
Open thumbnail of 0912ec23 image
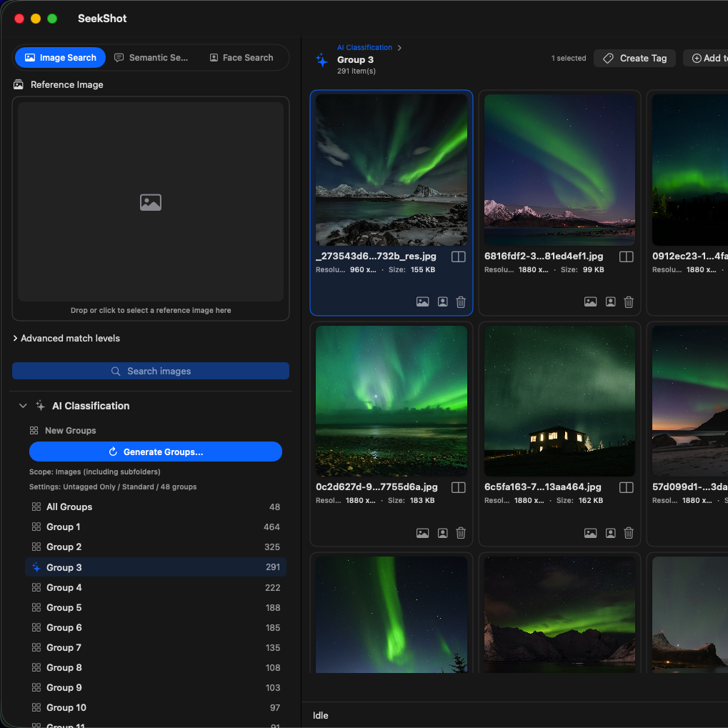(x=690, y=170)
